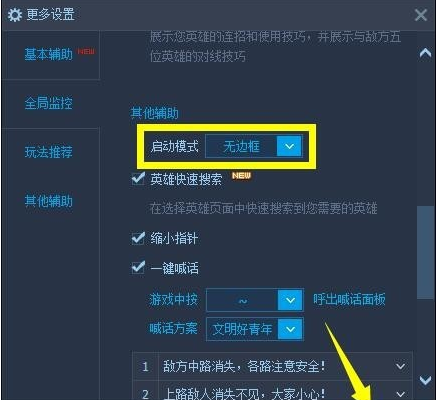Expand message row 2 chevron
The width and height of the screenshot is (438, 400).
[x=400, y=394]
